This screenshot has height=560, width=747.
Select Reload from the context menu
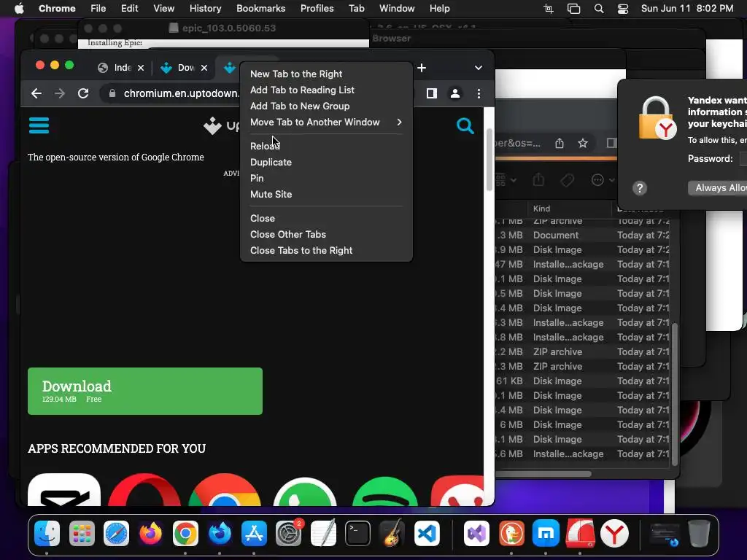pyautogui.click(x=326, y=146)
